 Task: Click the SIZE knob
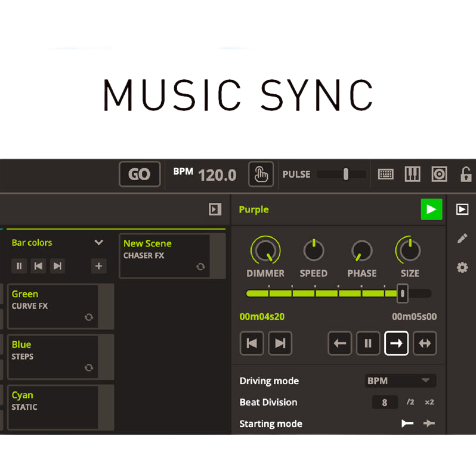[x=410, y=250]
